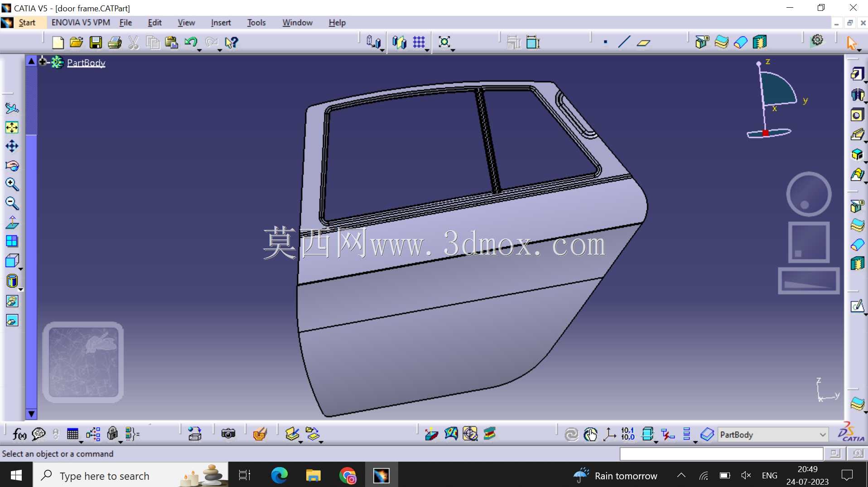Open the shading mode dropdown arrow
The height and width of the screenshot is (487, 868).
tap(21, 290)
